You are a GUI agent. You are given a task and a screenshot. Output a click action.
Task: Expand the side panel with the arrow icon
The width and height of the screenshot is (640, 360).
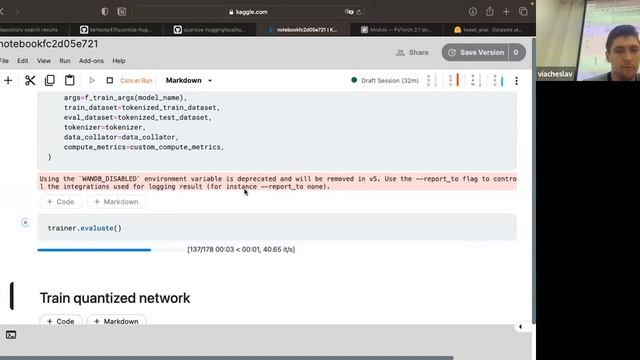click(520, 327)
